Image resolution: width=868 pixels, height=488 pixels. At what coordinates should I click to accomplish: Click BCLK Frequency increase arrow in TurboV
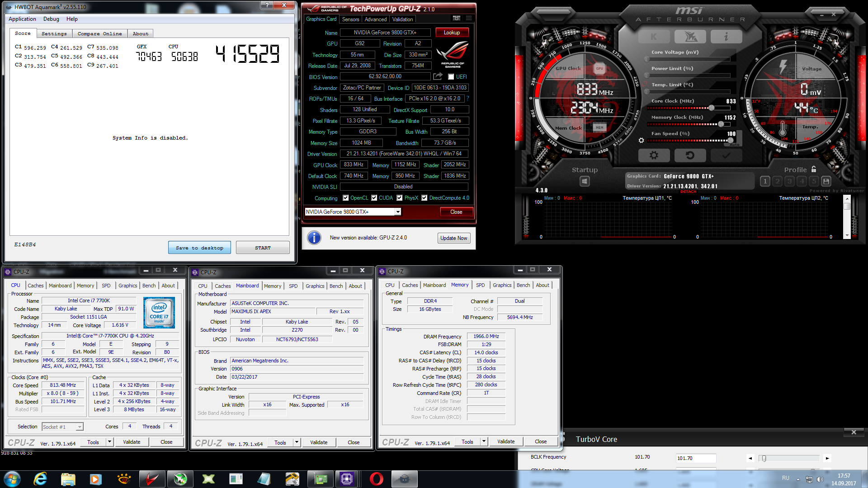[x=827, y=458]
